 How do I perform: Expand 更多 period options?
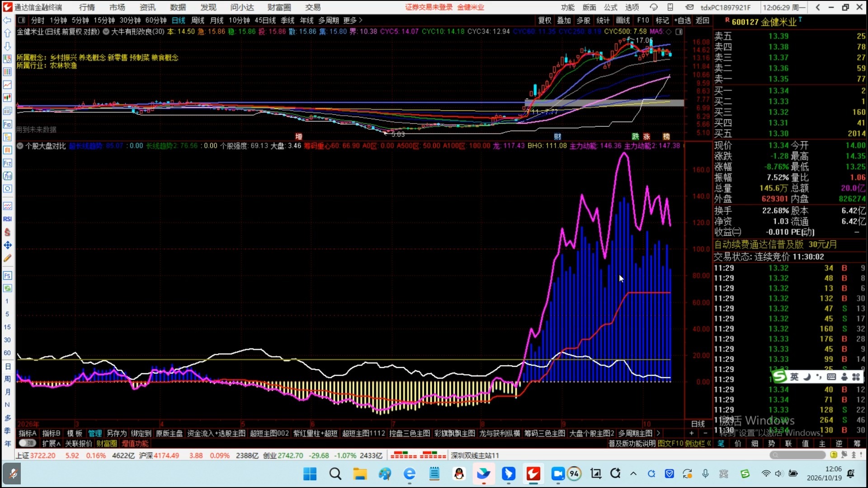[x=353, y=20]
